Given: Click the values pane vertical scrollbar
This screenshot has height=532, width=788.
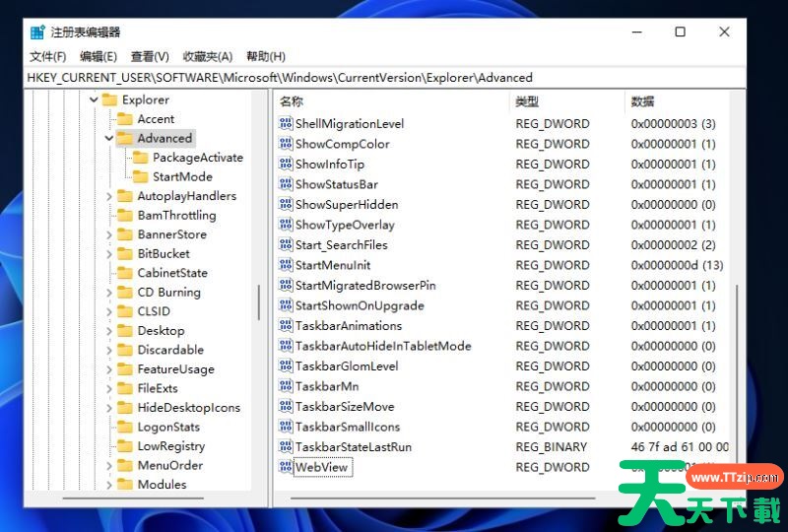Looking at the screenshot, I should 737,376.
